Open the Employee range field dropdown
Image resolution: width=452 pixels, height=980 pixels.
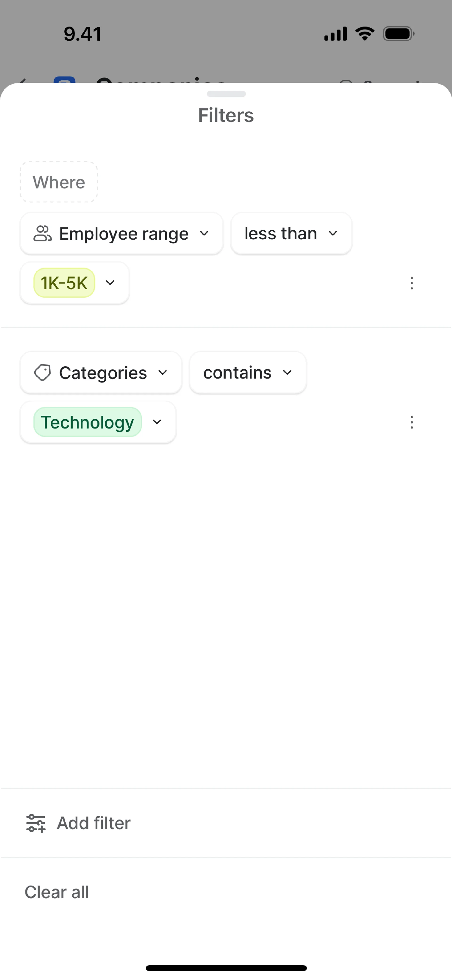tap(121, 234)
